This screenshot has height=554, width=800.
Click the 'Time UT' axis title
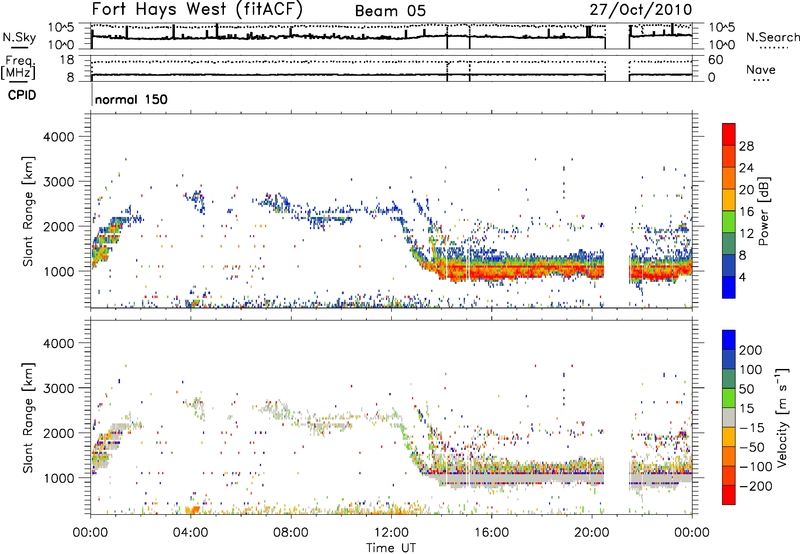pos(391,548)
